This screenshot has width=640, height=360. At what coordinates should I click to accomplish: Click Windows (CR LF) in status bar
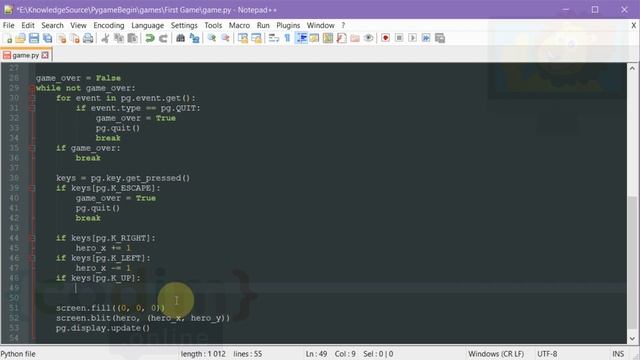(x=496, y=354)
